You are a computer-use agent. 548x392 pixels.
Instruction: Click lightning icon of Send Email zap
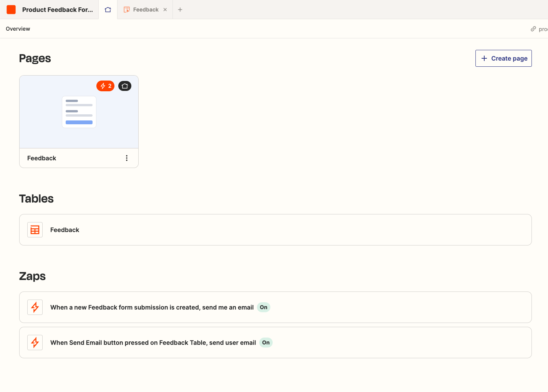(x=35, y=343)
